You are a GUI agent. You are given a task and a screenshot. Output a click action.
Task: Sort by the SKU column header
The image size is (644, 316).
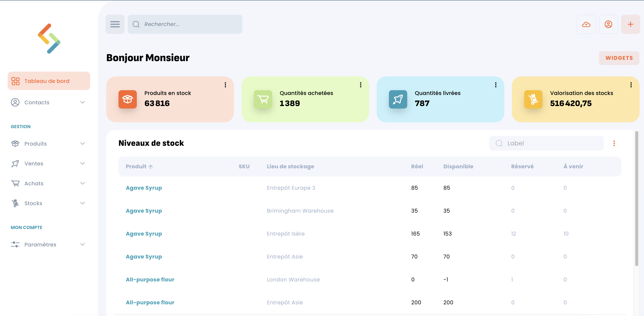pyautogui.click(x=244, y=166)
